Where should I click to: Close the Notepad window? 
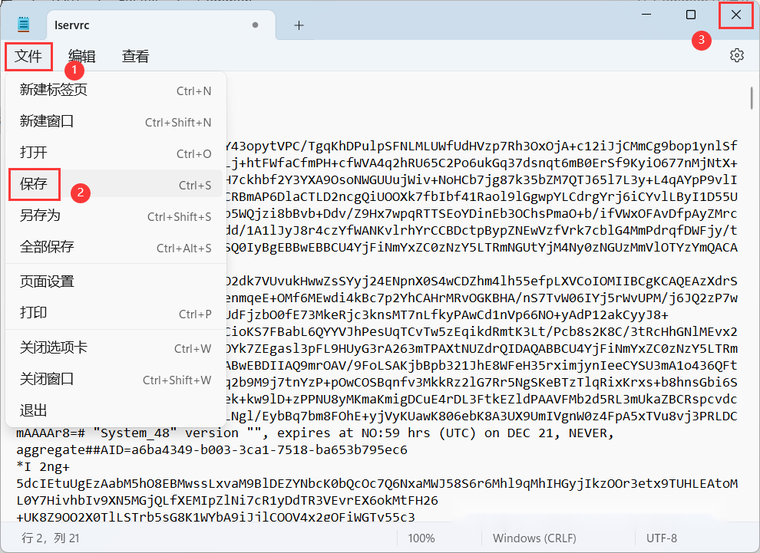tap(736, 15)
